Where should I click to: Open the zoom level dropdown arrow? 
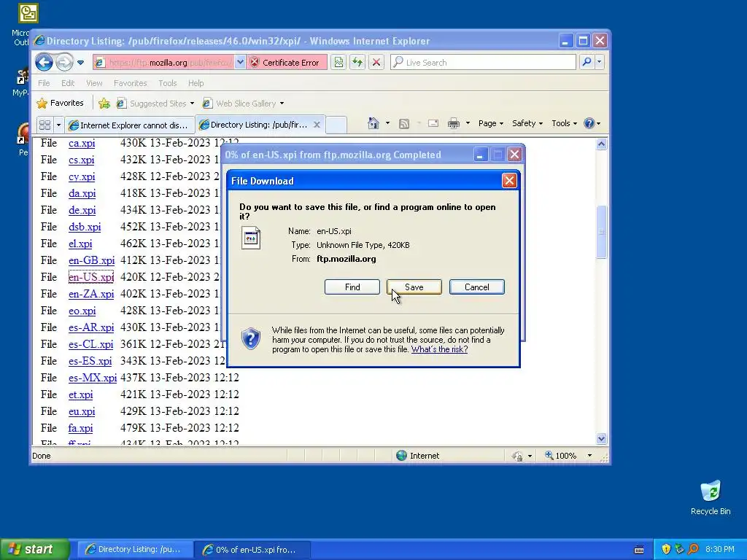pyautogui.click(x=589, y=456)
